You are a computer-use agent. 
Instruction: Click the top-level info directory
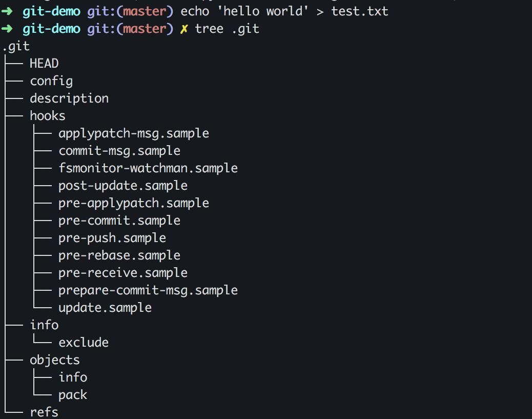click(x=44, y=325)
